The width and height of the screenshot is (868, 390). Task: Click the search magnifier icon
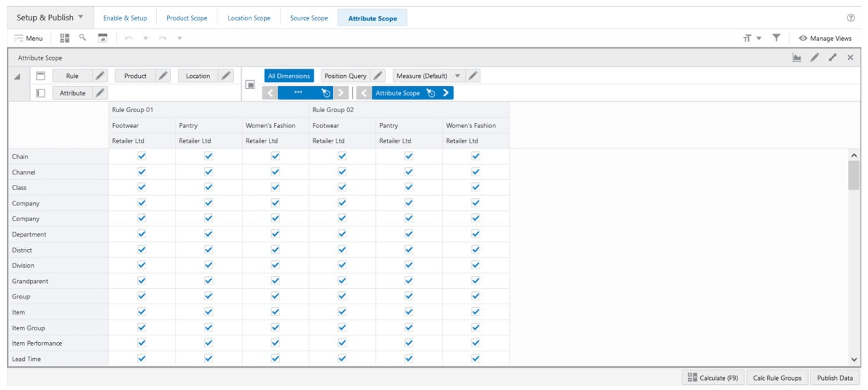(83, 37)
